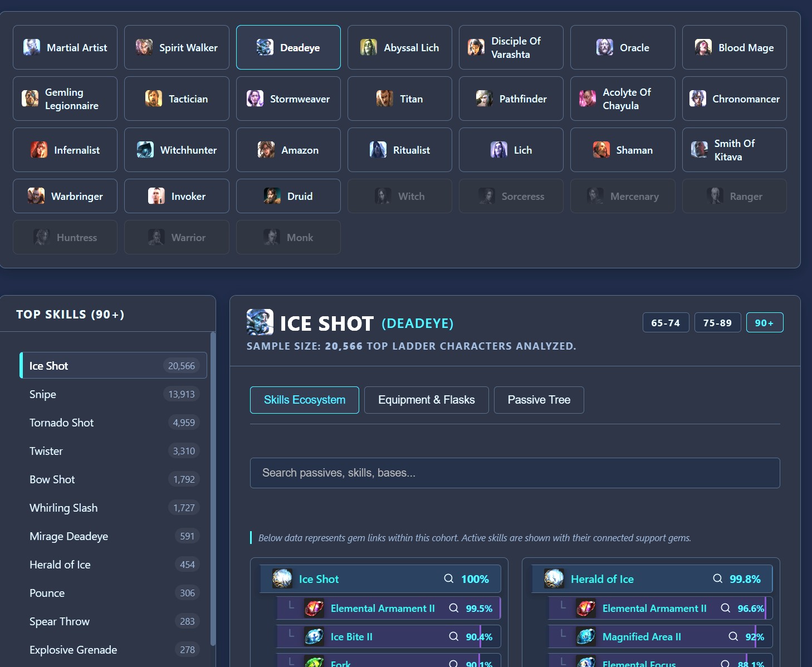The image size is (812, 667).
Task: Select the Witch class button
Action: tap(400, 196)
